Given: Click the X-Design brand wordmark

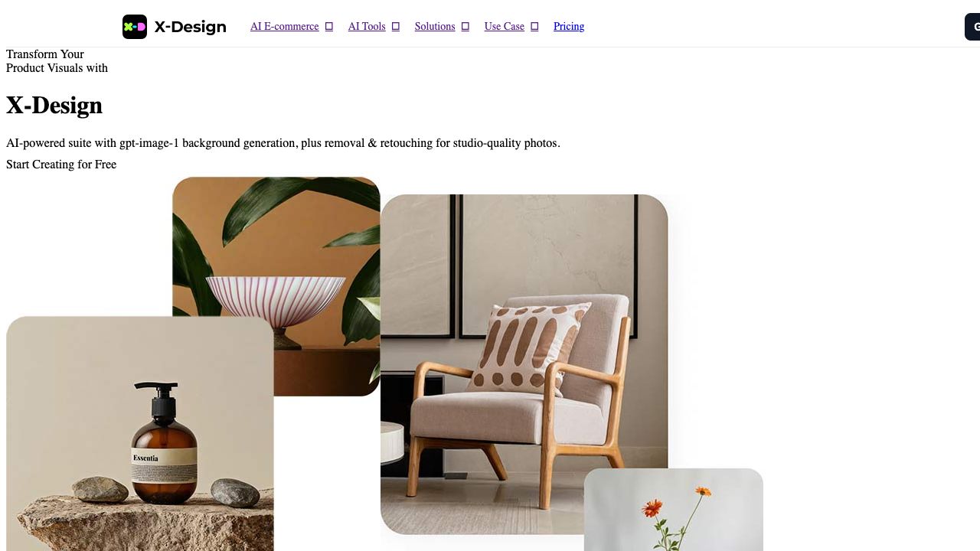Looking at the screenshot, I should tap(190, 27).
